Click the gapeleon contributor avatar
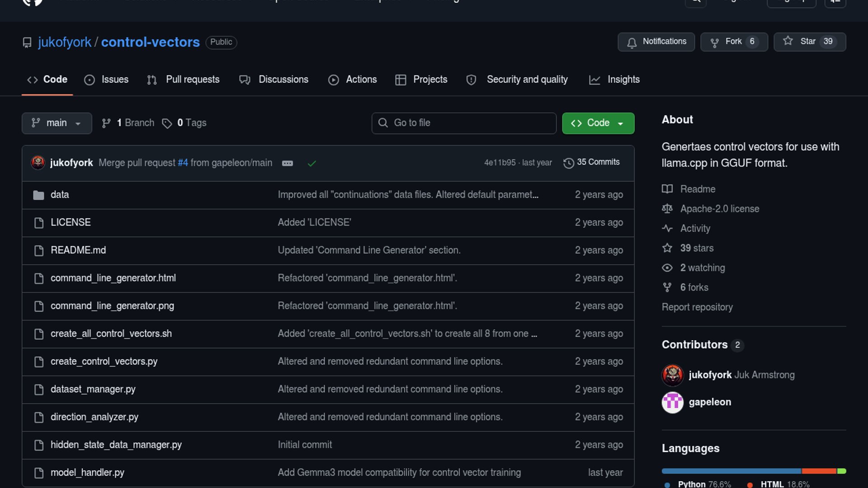This screenshot has height=488, width=868. pyautogui.click(x=672, y=402)
